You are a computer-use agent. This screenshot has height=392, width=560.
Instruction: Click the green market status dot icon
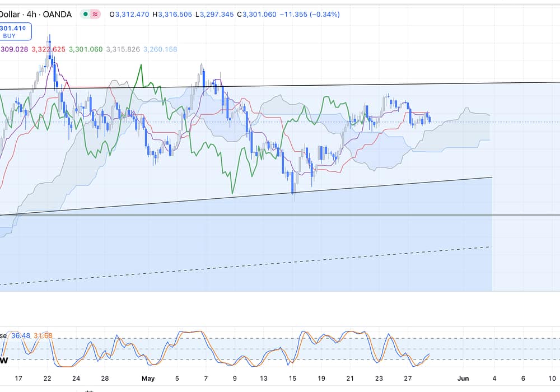(x=85, y=15)
